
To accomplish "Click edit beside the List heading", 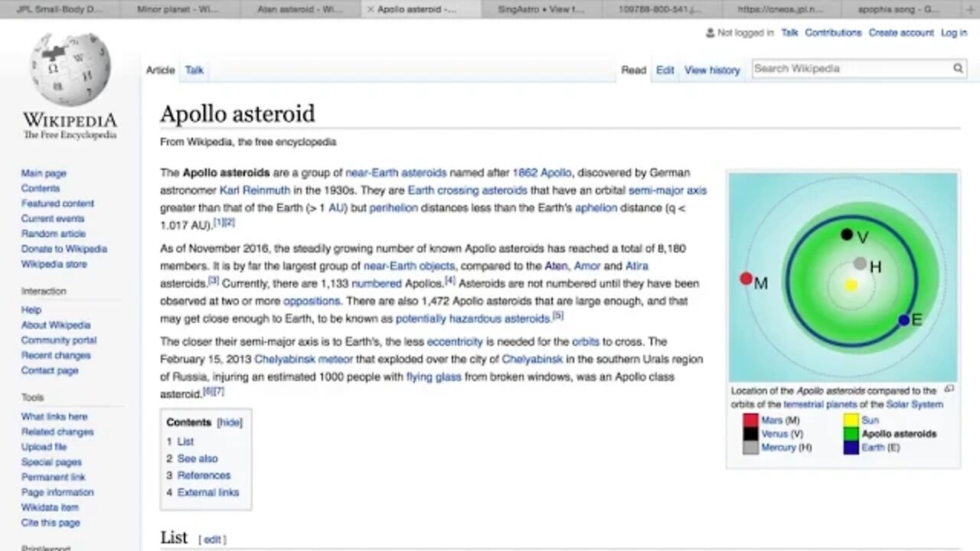I will click(212, 540).
